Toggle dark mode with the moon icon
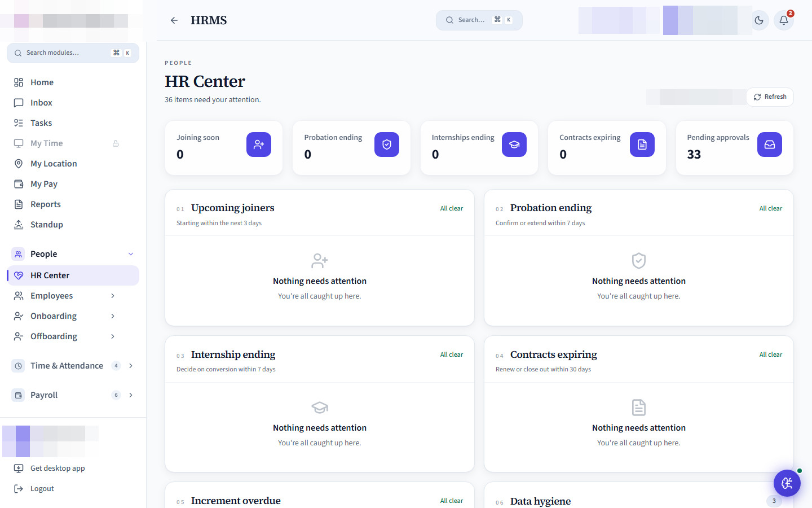 click(x=759, y=20)
